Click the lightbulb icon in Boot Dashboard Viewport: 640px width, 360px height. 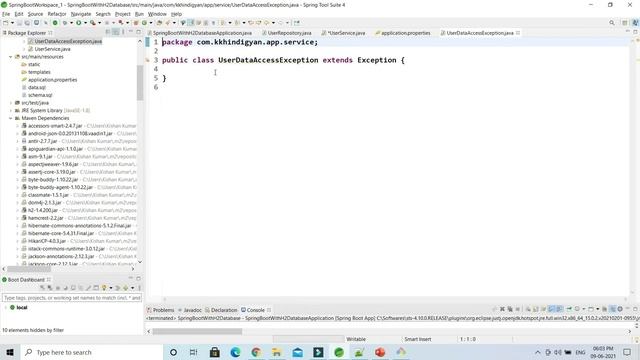click(104, 288)
